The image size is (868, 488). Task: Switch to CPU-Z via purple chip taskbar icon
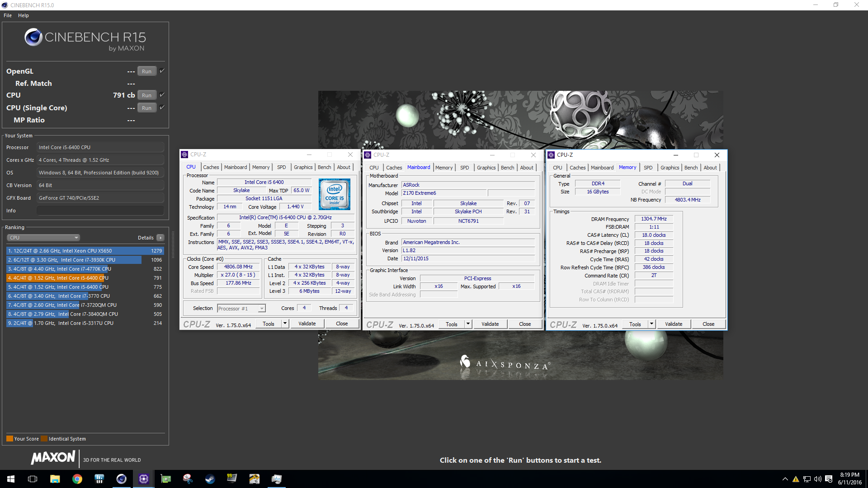[x=143, y=479]
